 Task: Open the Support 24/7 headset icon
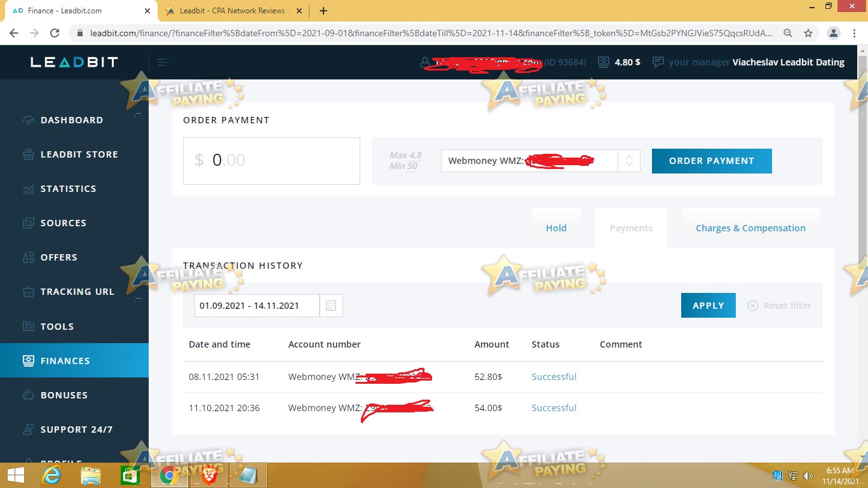point(28,430)
